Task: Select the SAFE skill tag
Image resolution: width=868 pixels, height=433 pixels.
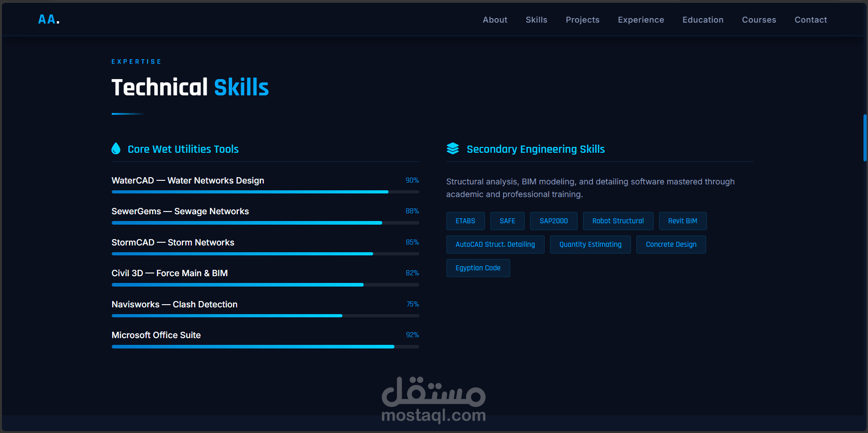Action: (x=508, y=221)
